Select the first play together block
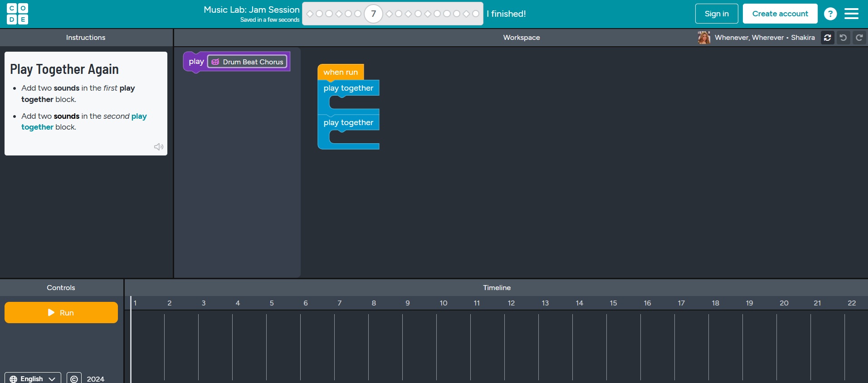Viewport: 868px width, 383px height. [x=348, y=88]
